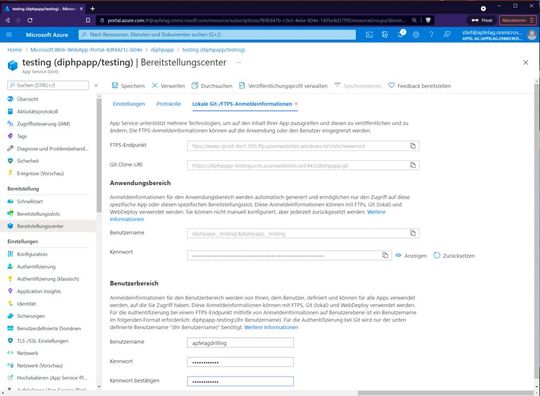Open Sicherungen in the sidebar

(x=31, y=316)
